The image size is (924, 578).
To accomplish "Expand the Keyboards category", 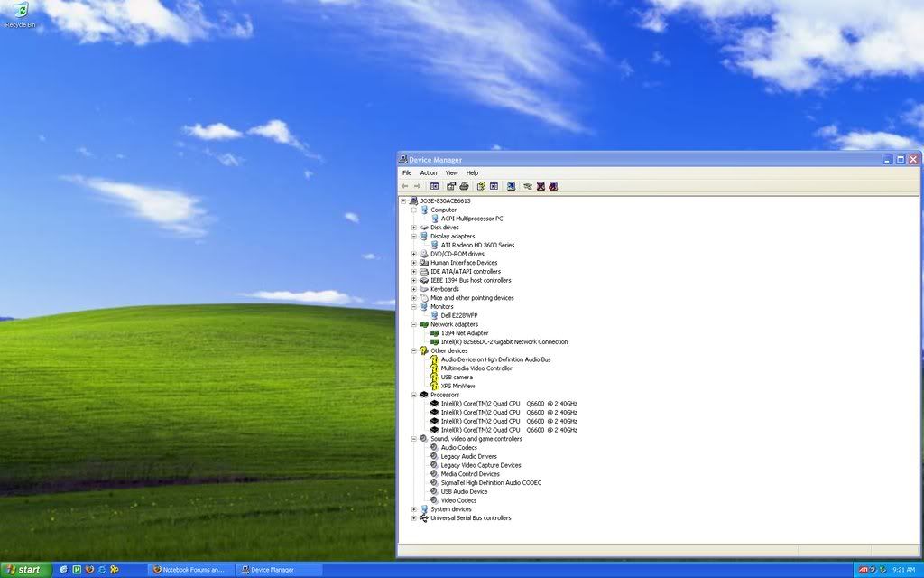I will (x=413, y=290).
